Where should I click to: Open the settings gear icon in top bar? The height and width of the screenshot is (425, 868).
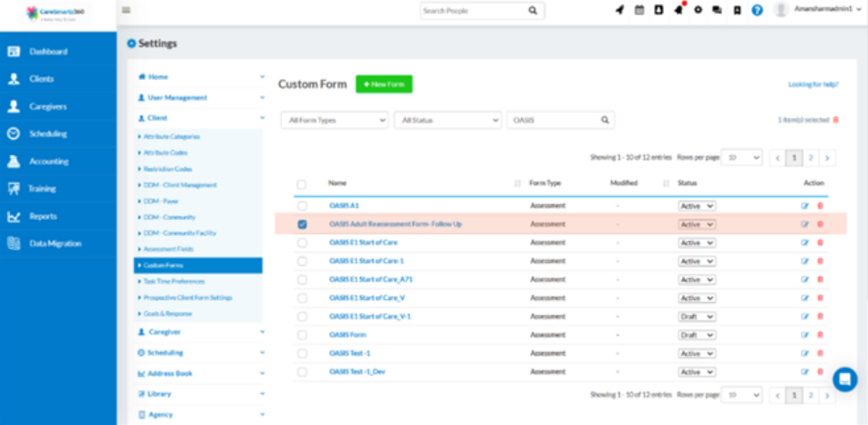(x=698, y=10)
